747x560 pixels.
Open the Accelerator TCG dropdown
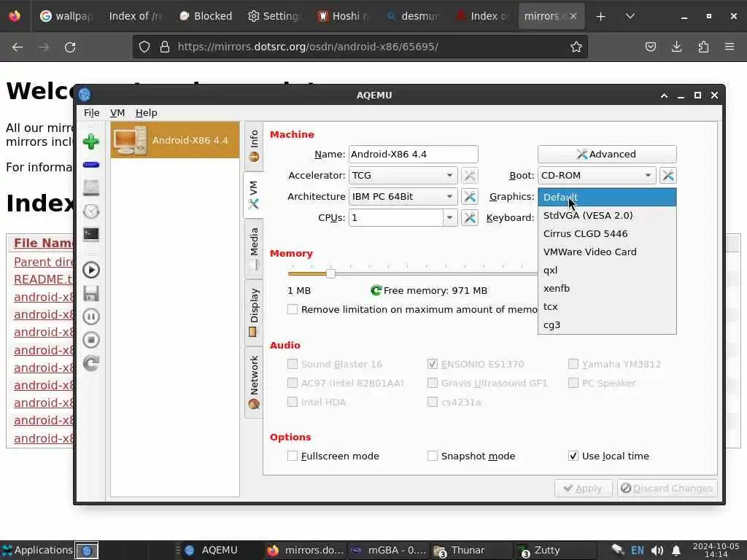[x=403, y=175]
